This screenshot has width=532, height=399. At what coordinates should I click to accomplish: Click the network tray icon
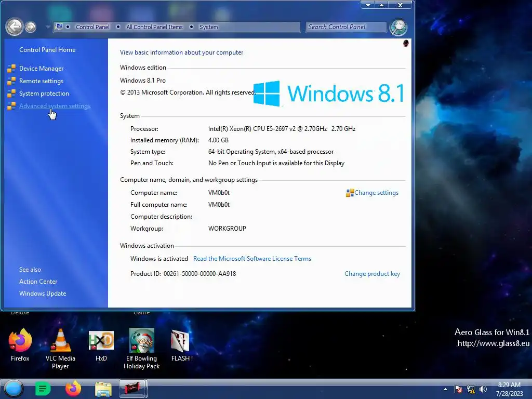click(471, 389)
